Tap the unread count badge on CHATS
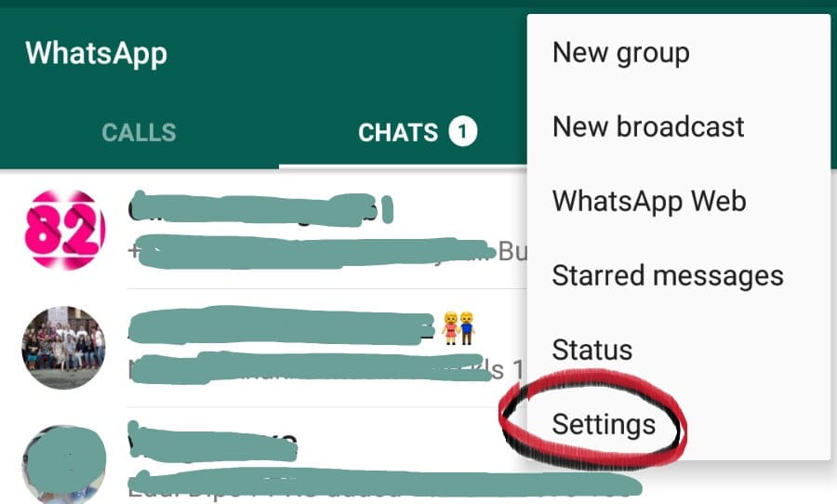This screenshot has width=837, height=504. click(462, 132)
